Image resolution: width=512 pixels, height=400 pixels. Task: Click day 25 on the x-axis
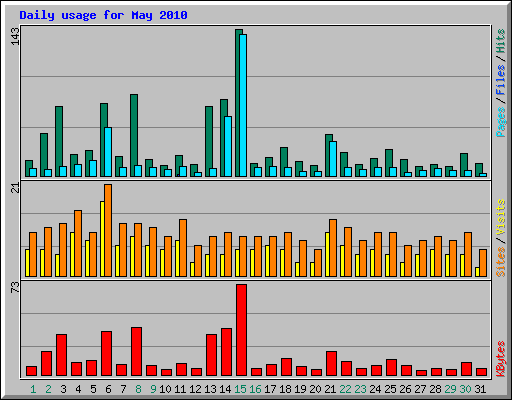[x=390, y=389]
